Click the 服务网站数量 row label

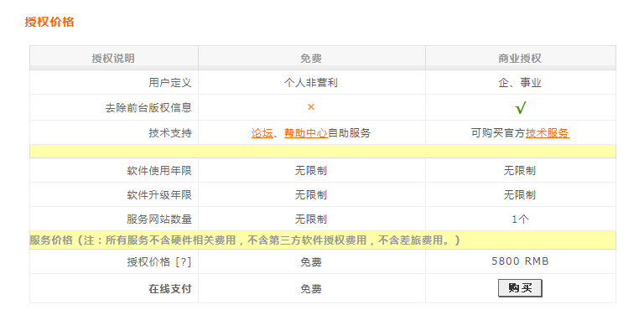(x=159, y=219)
